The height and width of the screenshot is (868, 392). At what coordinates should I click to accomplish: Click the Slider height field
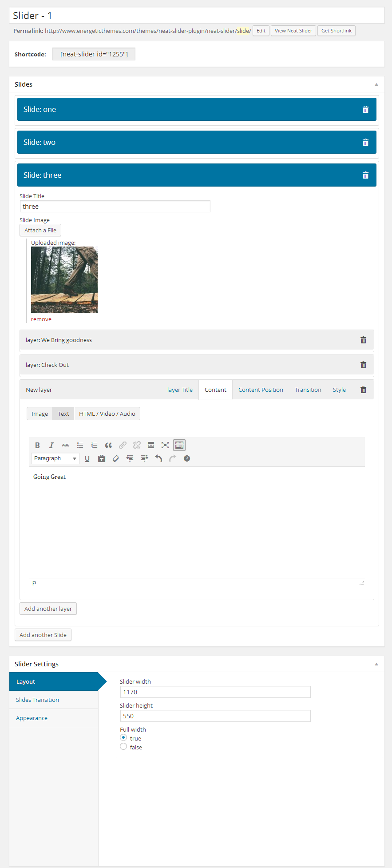pyautogui.click(x=215, y=716)
